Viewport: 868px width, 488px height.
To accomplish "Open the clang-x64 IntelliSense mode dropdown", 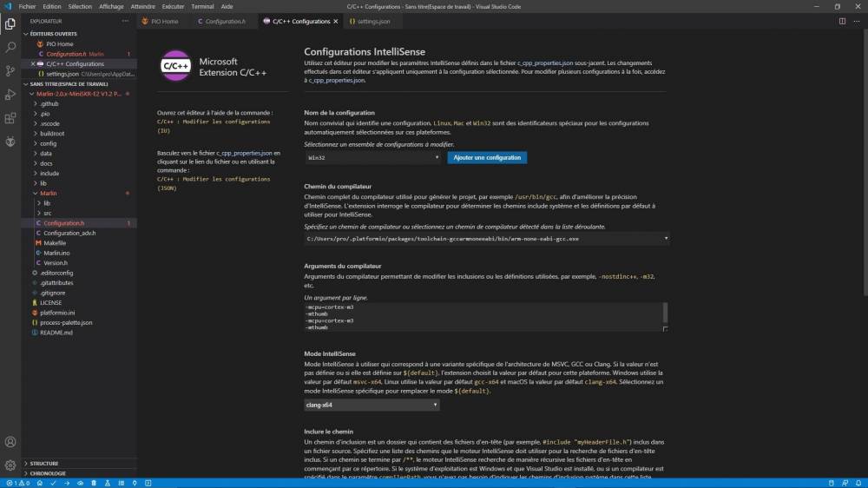I will [x=372, y=405].
